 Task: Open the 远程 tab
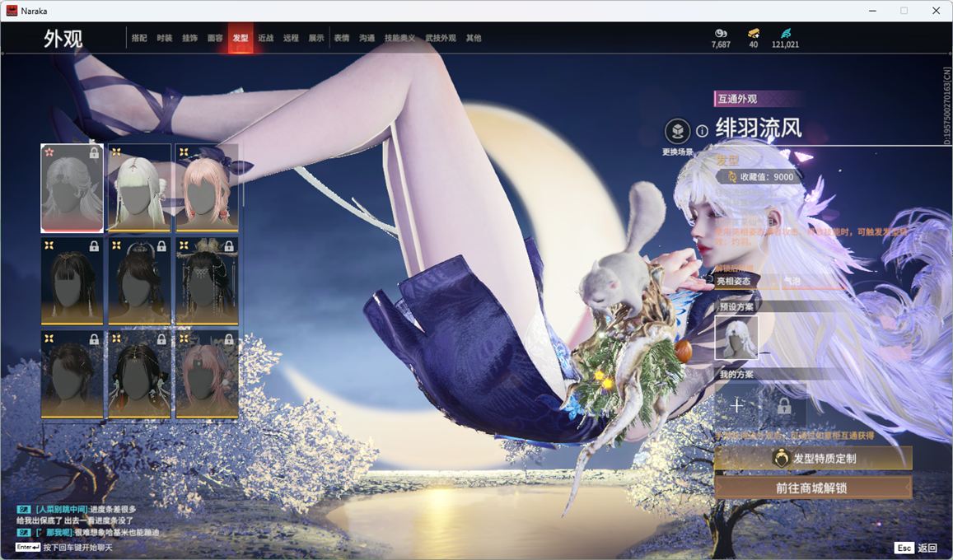click(x=291, y=38)
